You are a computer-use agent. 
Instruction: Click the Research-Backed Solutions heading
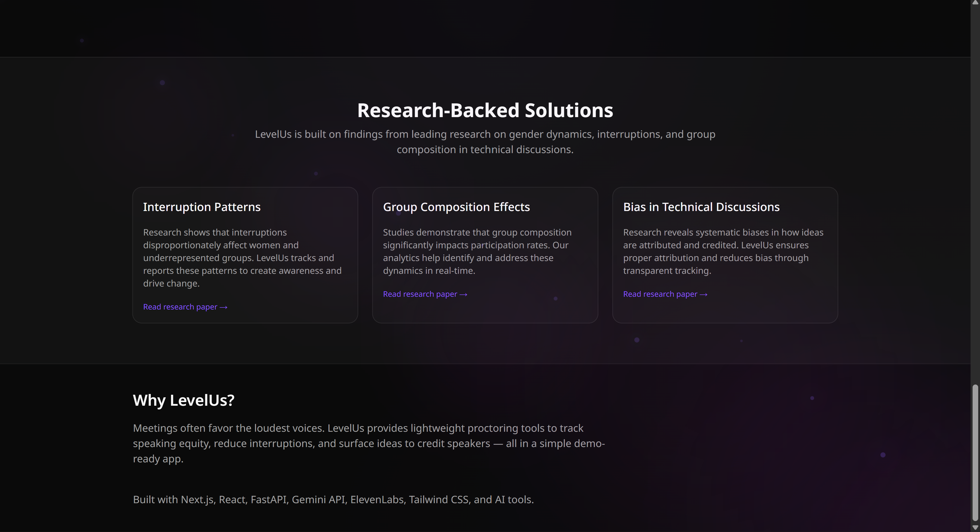tap(485, 110)
